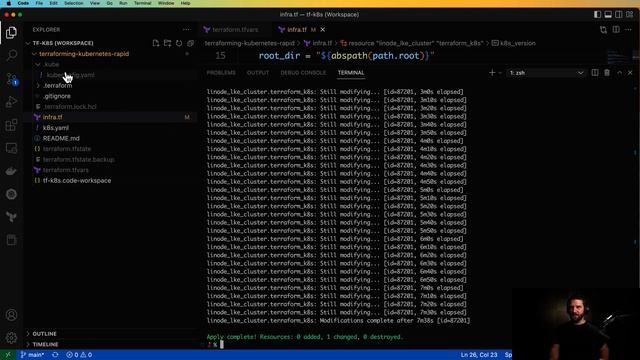
Task: Split the editor right
Action: point(616,30)
